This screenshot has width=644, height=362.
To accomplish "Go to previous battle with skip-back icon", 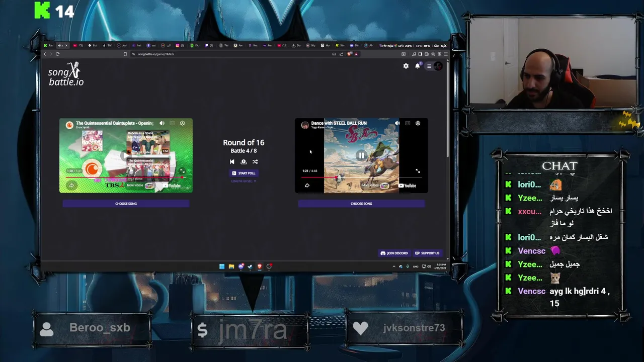I will click(232, 162).
